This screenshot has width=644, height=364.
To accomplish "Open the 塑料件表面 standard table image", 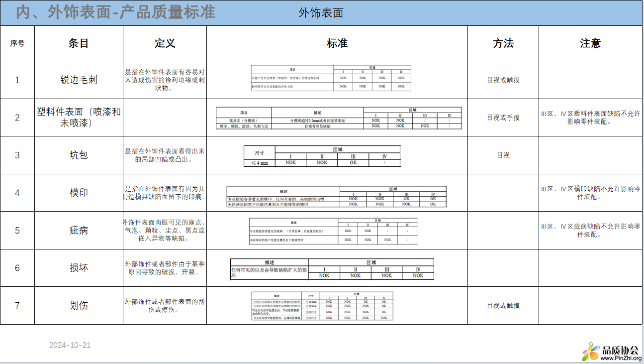I will tap(339, 119).
